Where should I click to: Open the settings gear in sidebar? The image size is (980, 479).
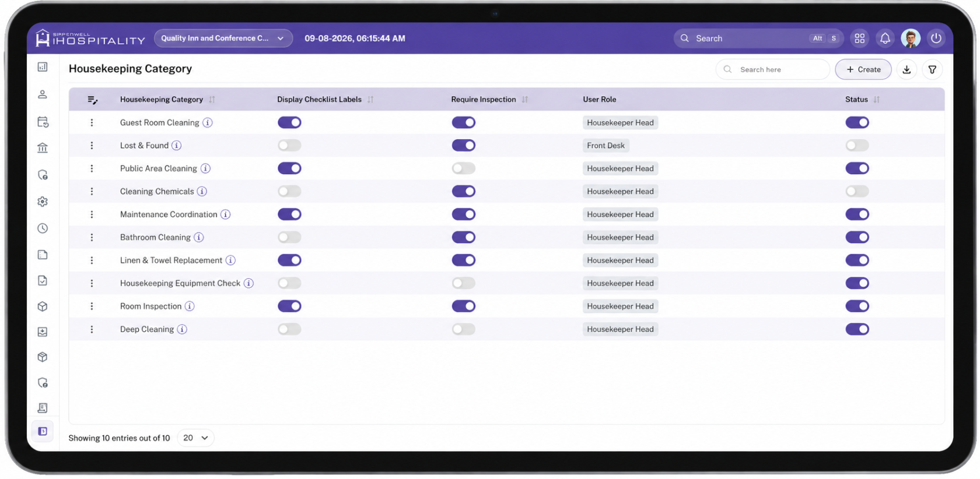click(43, 202)
